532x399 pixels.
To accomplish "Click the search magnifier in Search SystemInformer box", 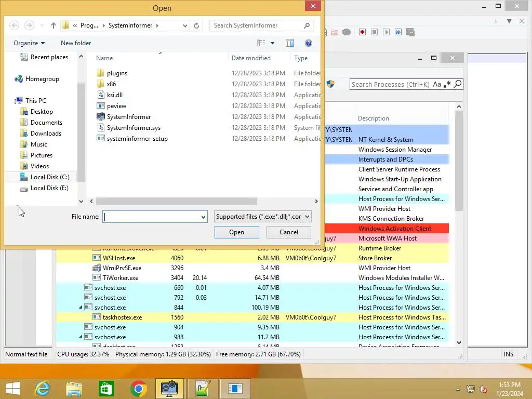I will [x=307, y=25].
